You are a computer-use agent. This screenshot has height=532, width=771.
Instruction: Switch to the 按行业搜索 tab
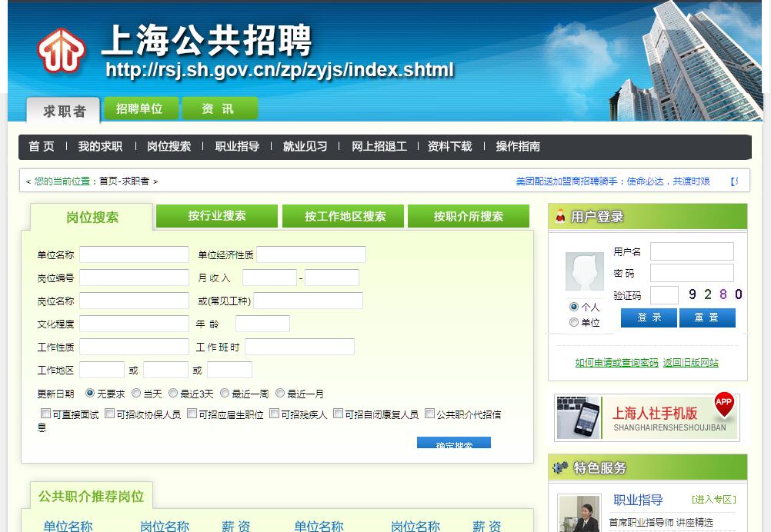click(x=217, y=216)
